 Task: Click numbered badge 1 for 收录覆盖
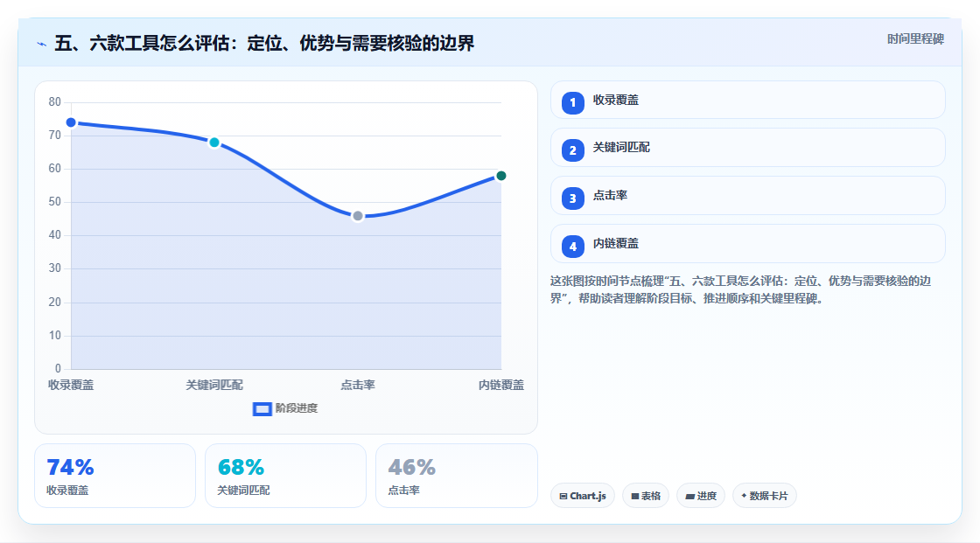(x=572, y=103)
